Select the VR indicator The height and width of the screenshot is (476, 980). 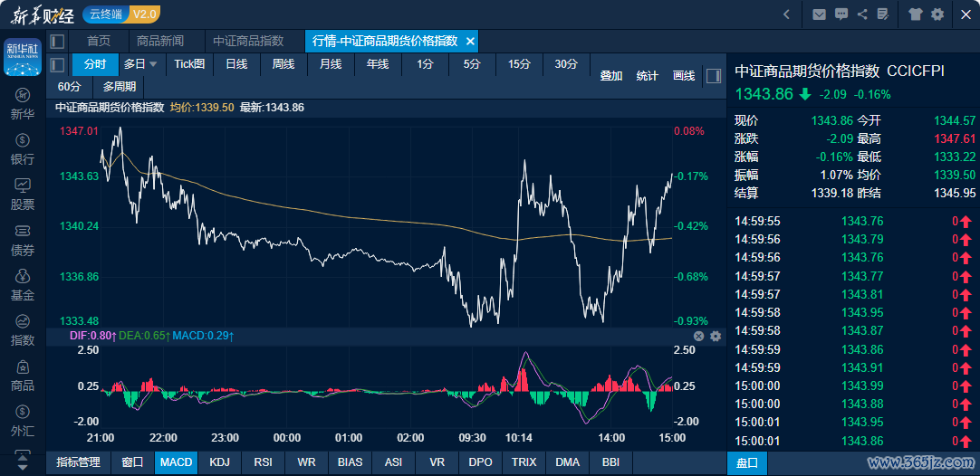click(x=437, y=462)
